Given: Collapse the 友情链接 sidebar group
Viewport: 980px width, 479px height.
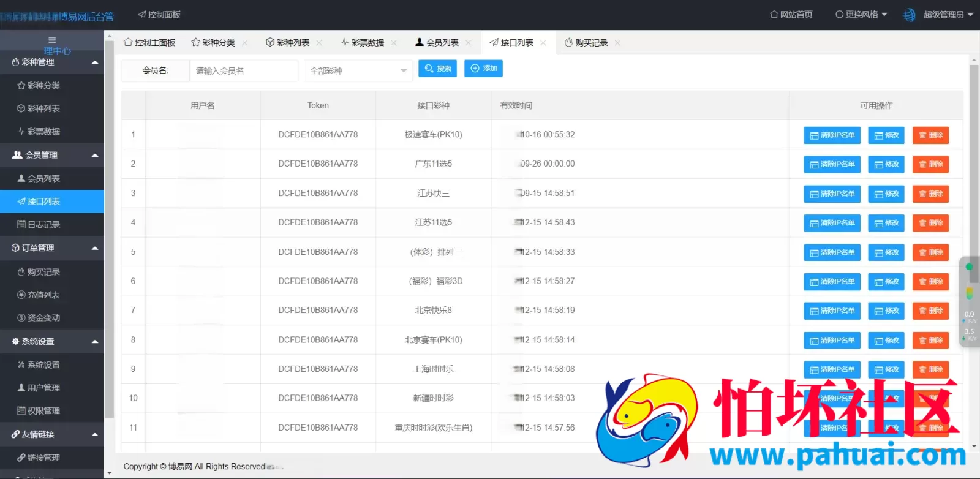Looking at the screenshot, I should (x=52, y=434).
